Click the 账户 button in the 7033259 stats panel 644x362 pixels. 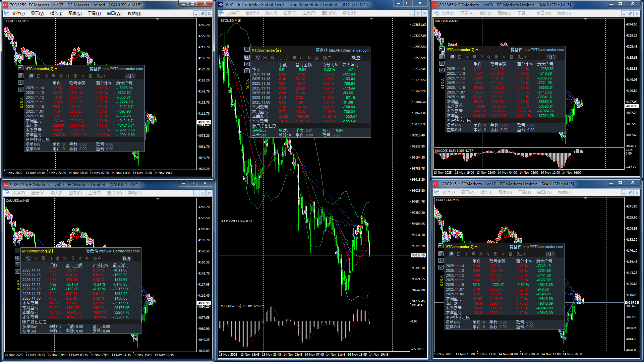click(x=101, y=76)
